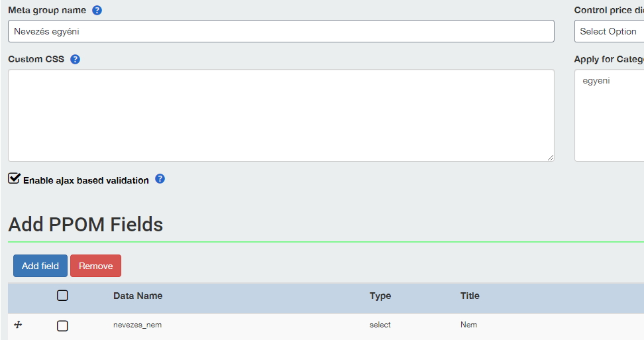This screenshot has width=644, height=340.
Task: Click into the Meta group name input
Action: coord(281,31)
